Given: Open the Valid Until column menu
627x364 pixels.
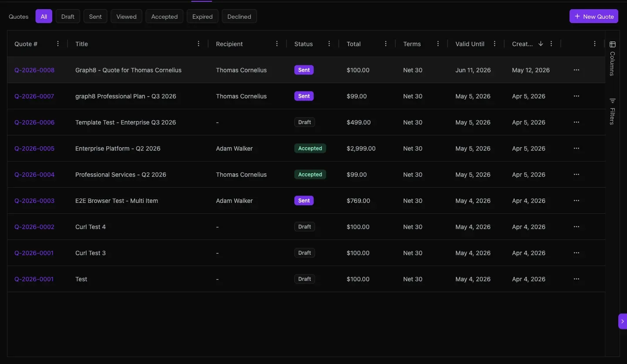Looking at the screenshot, I should coord(495,44).
